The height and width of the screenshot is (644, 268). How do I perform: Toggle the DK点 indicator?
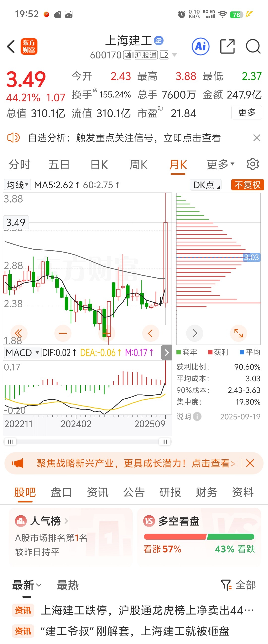click(206, 185)
